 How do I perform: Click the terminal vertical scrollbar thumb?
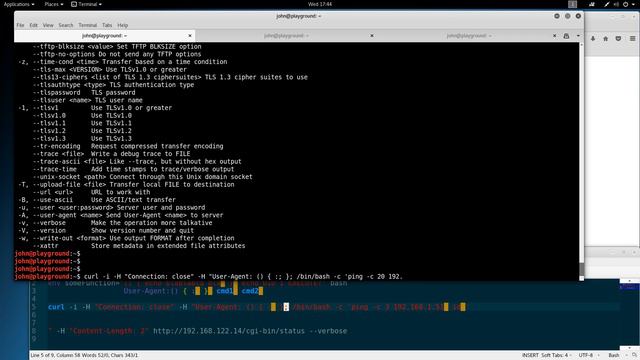581,269
